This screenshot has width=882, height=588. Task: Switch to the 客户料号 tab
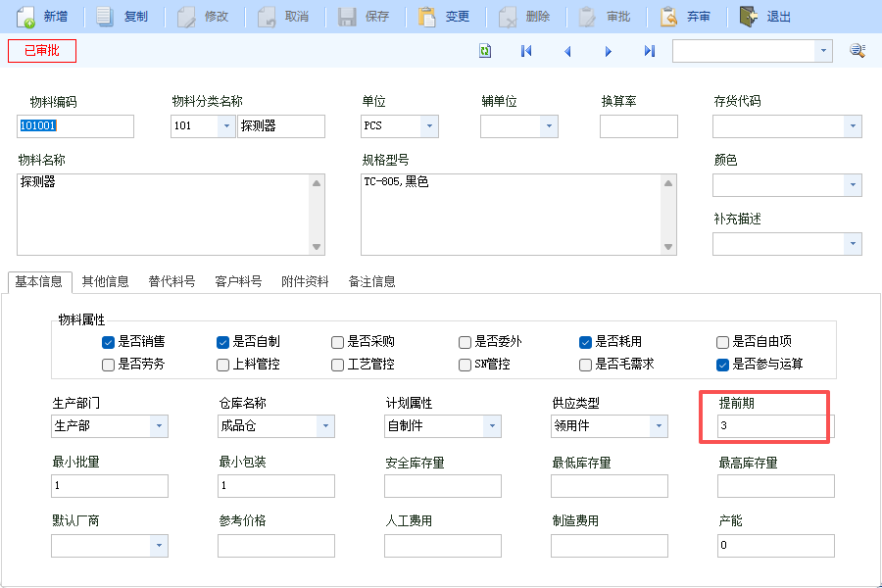coord(238,281)
